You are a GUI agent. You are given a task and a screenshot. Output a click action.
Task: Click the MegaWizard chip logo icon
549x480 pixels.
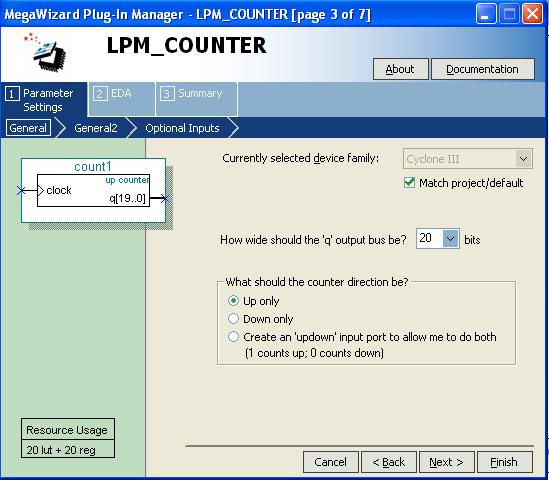46,53
